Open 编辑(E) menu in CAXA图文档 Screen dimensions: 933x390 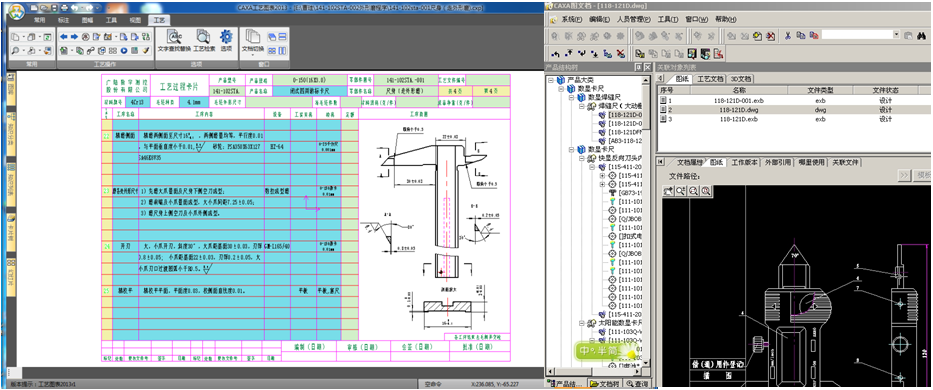pyautogui.click(x=599, y=19)
